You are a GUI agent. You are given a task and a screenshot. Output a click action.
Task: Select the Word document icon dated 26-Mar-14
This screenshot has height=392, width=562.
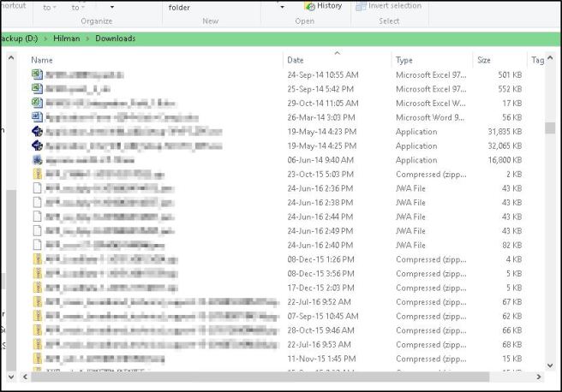[37, 117]
